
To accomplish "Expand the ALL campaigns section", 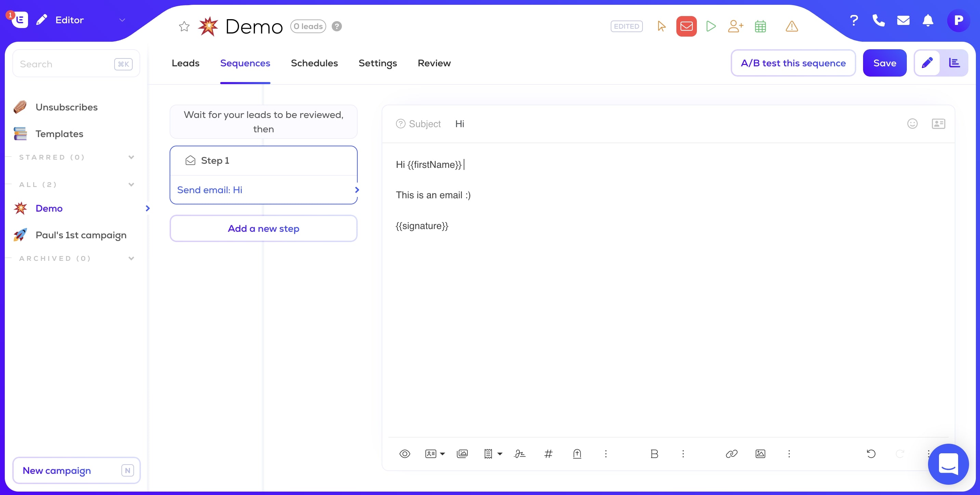I will [132, 184].
